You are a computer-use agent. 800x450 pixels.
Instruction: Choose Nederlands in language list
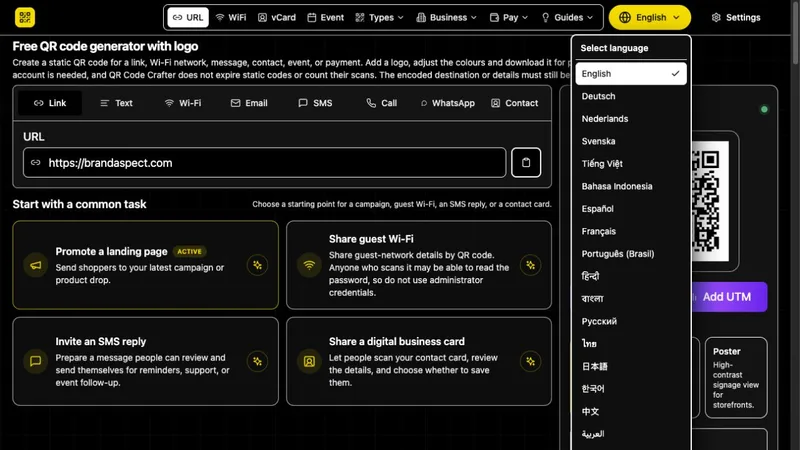coord(631,118)
